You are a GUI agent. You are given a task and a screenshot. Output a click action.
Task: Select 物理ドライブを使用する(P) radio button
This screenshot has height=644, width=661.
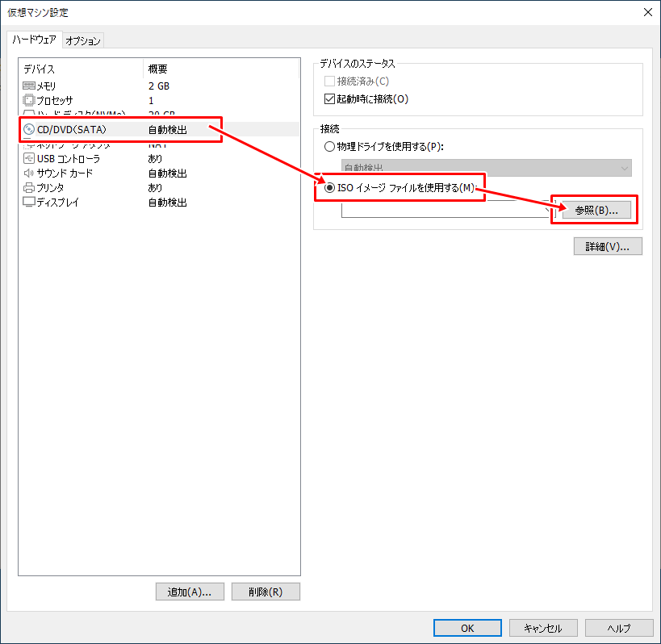(x=329, y=147)
